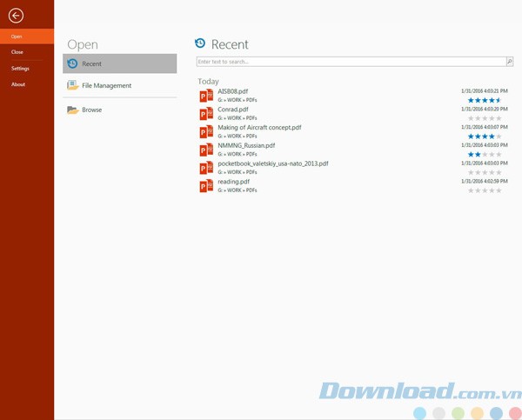Click the PDF icon beside NMMNG_Russian.pdf
The image size is (522, 420).
[x=206, y=150]
